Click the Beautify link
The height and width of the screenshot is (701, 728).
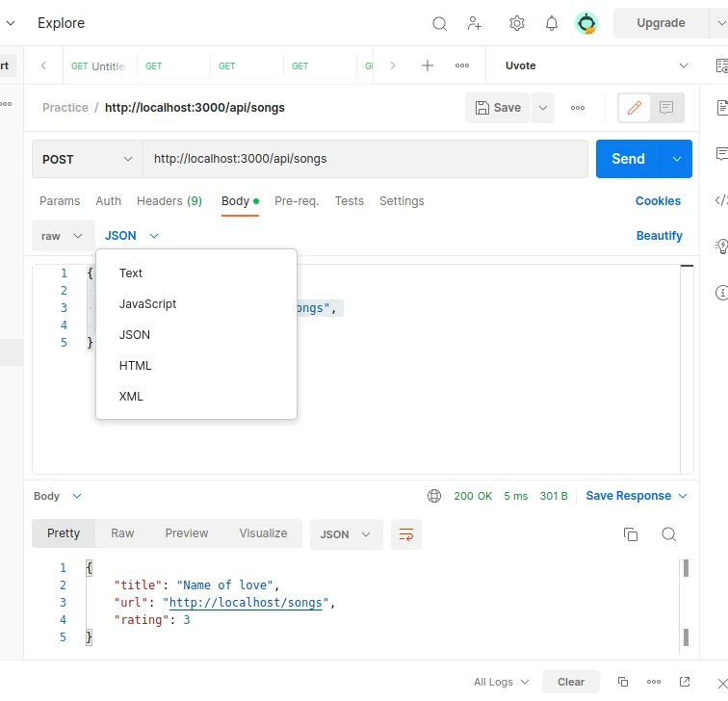pyautogui.click(x=659, y=236)
